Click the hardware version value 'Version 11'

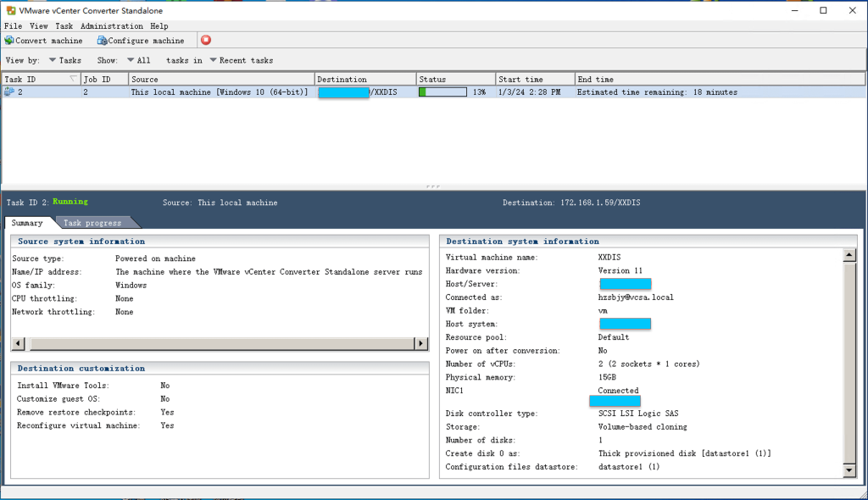coord(620,271)
